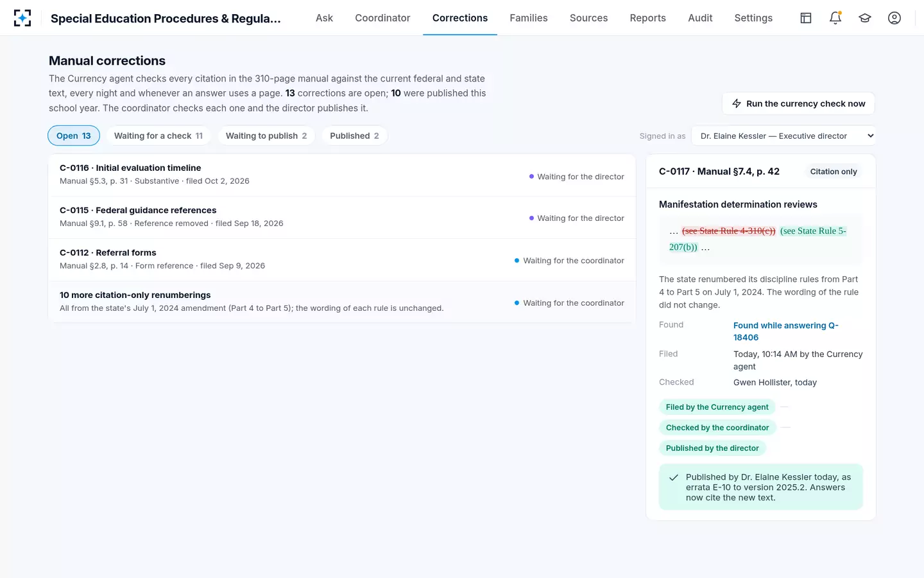Click the struck-through State Rule 4-310(c) text
This screenshot has width=924, height=578.
point(728,231)
